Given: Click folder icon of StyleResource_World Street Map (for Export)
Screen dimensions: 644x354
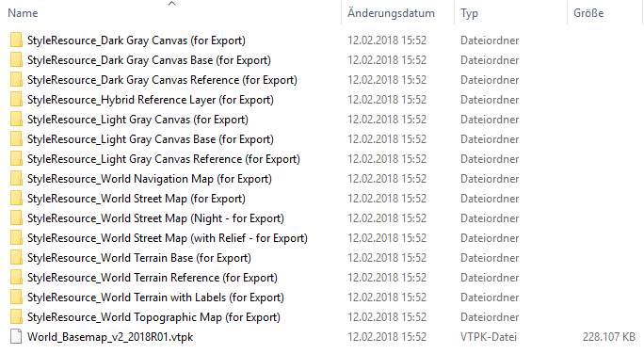Looking at the screenshot, I should pyautogui.click(x=16, y=199).
